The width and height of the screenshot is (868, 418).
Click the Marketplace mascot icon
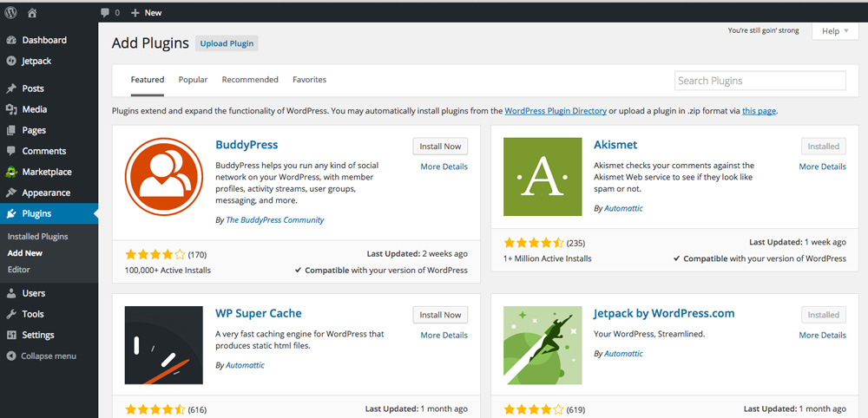pyautogui.click(x=11, y=172)
